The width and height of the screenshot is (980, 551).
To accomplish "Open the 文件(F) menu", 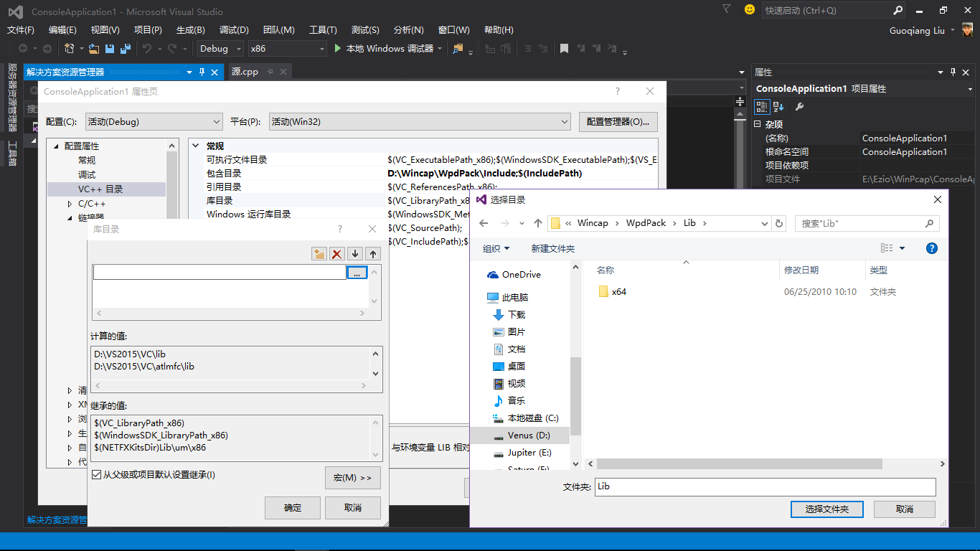I will point(21,29).
